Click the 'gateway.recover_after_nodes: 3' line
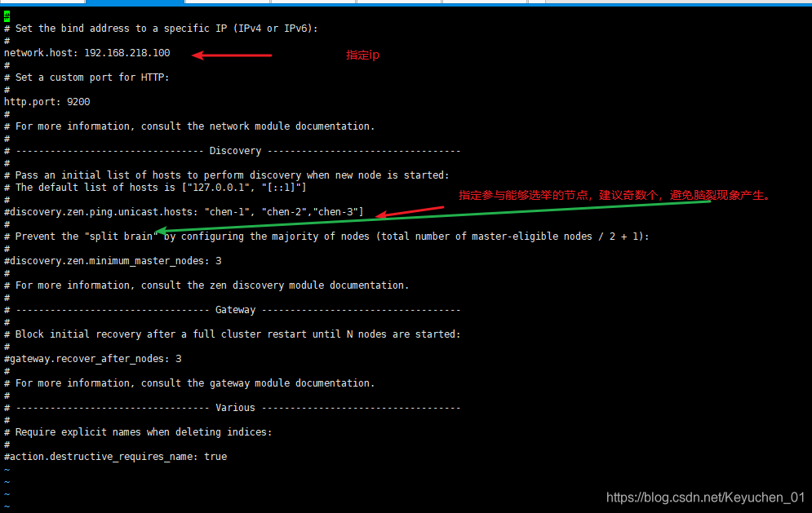The image size is (812, 513). point(93,359)
